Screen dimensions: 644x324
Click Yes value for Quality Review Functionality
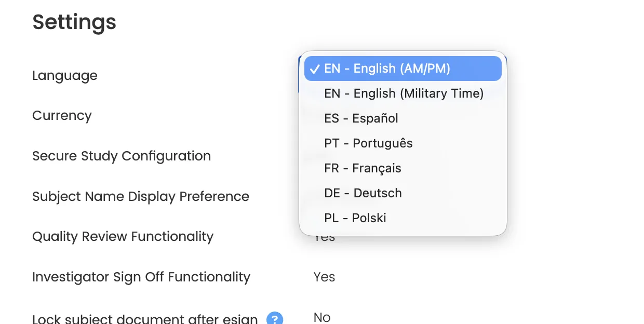[x=324, y=239]
